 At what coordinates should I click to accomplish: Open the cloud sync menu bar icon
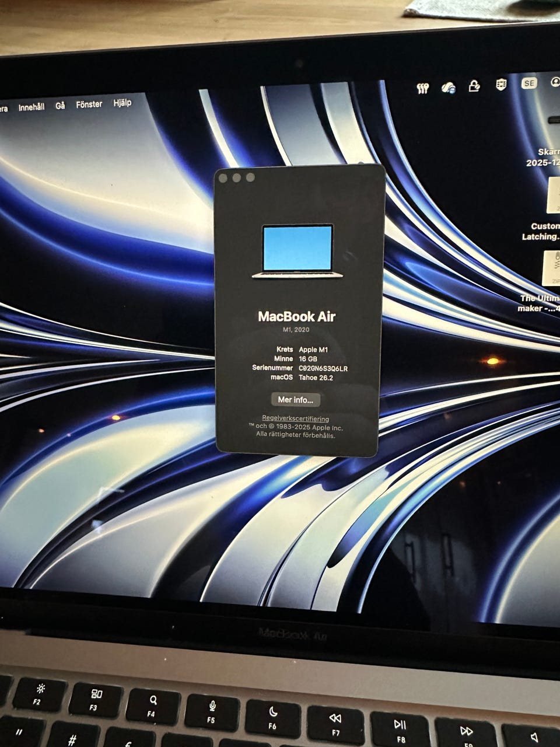tap(448, 88)
